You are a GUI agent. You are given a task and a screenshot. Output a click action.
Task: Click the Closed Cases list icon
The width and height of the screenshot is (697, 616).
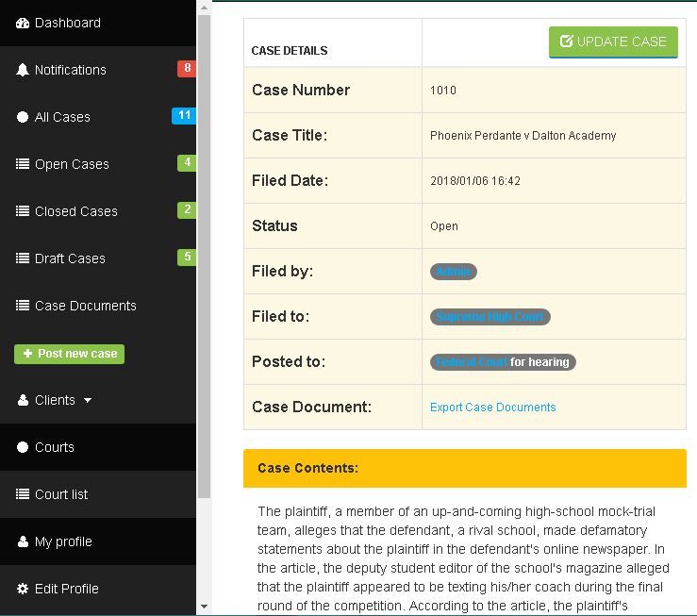click(23, 211)
